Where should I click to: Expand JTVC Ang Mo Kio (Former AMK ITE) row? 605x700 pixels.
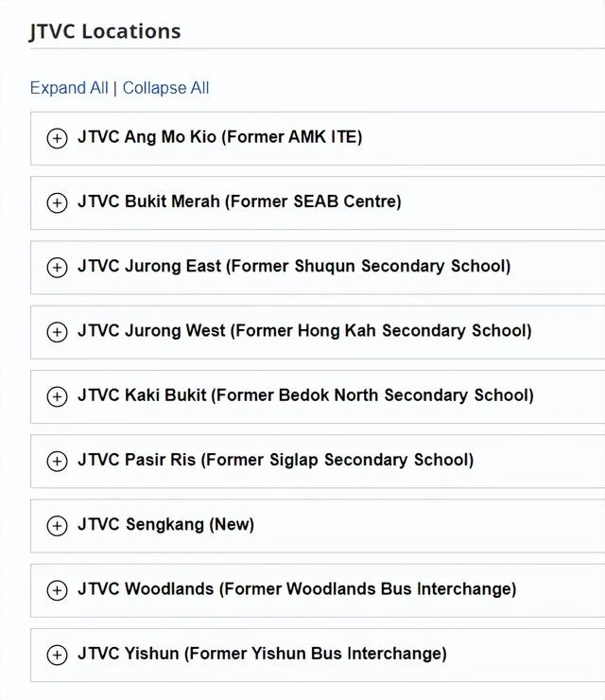pos(318,139)
